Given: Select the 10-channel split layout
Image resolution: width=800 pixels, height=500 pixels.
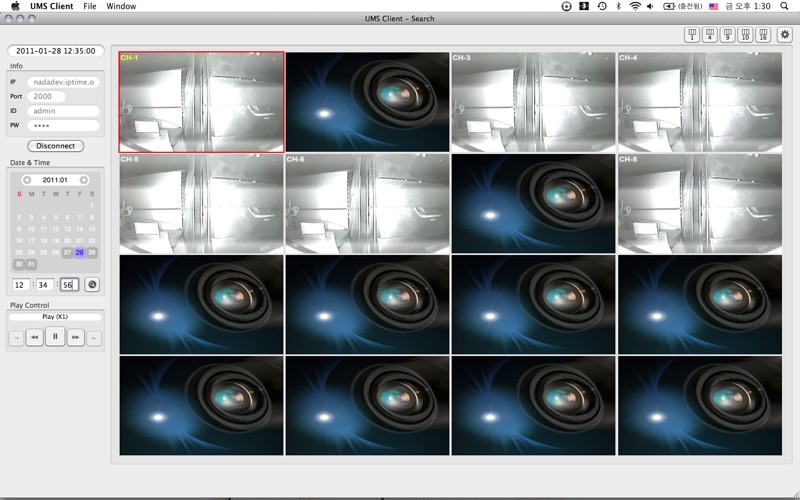Looking at the screenshot, I should pos(745,35).
